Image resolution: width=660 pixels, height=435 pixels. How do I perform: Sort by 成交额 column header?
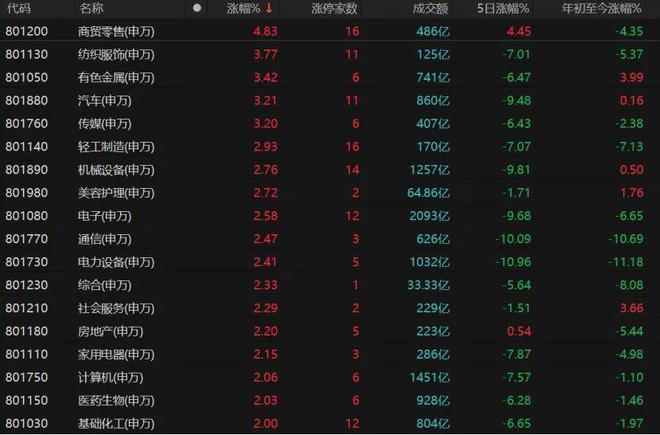click(430, 8)
